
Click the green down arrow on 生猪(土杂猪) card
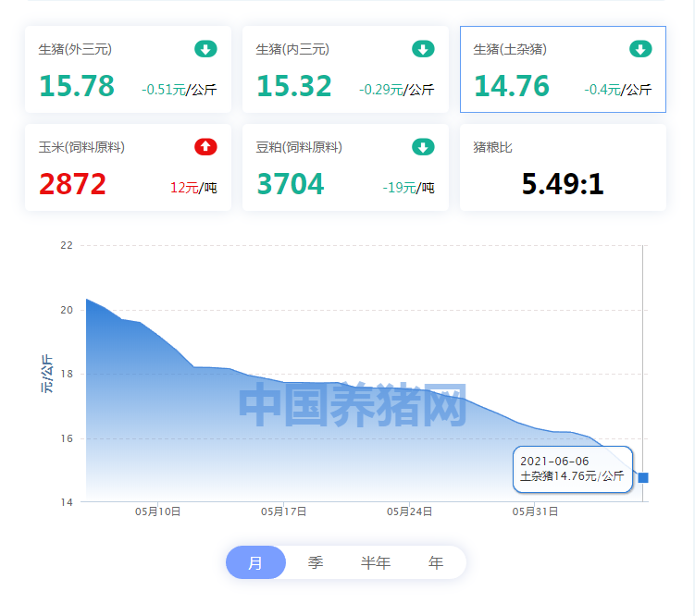[640, 49]
